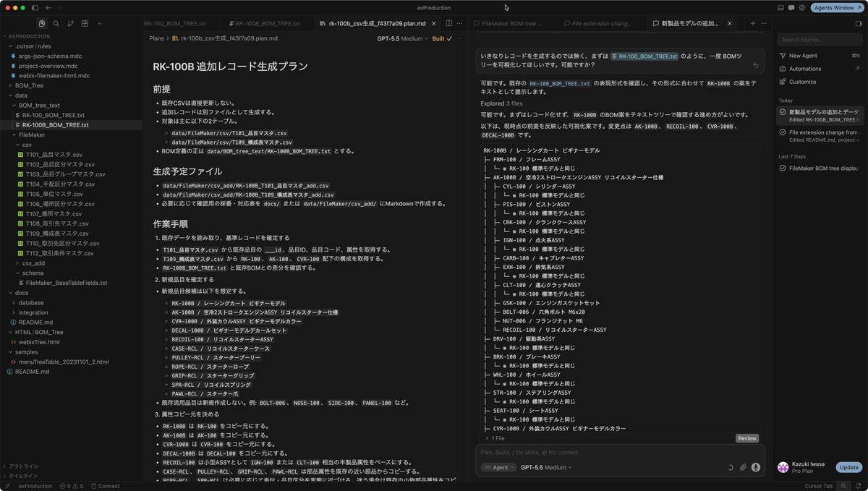Open File extension change from agent entry
The image size is (868, 491).
point(820,137)
